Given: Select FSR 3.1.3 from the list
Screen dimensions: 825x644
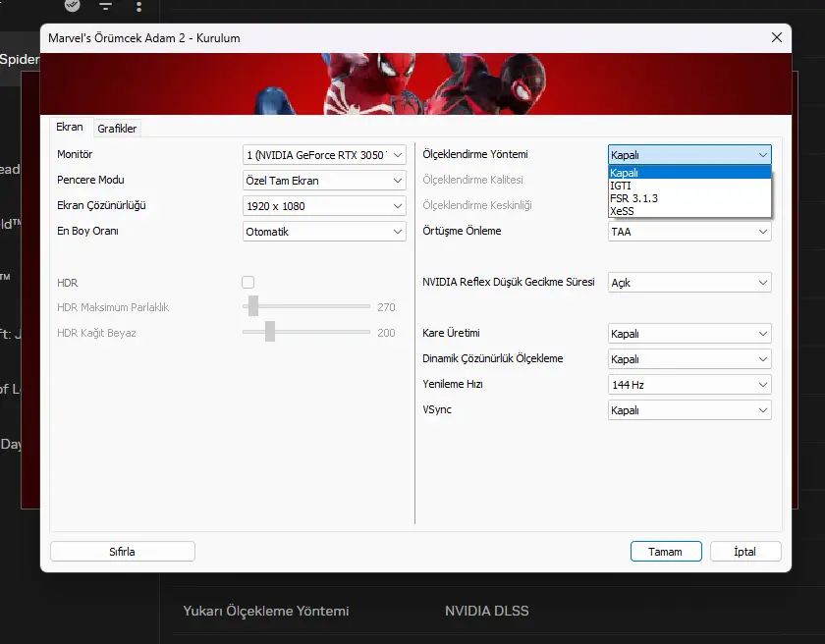Looking at the screenshot, I should (689, 198).
